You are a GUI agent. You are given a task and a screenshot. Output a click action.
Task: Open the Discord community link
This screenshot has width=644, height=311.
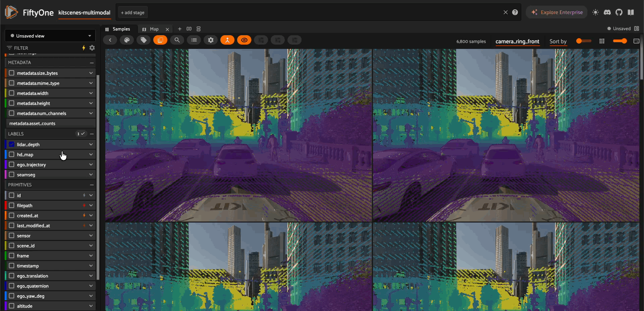click(x=607, y=12)
